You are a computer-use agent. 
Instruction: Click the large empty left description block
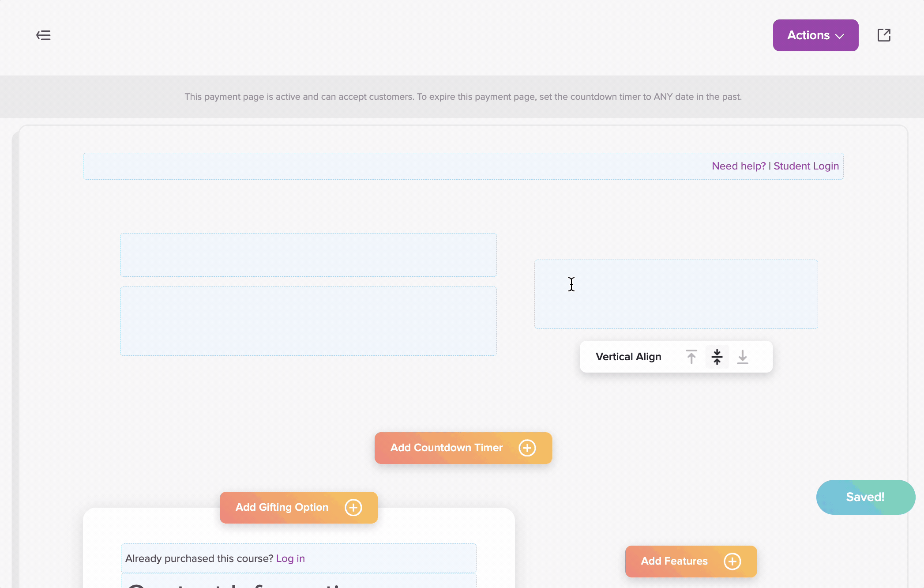pos(308,321)
